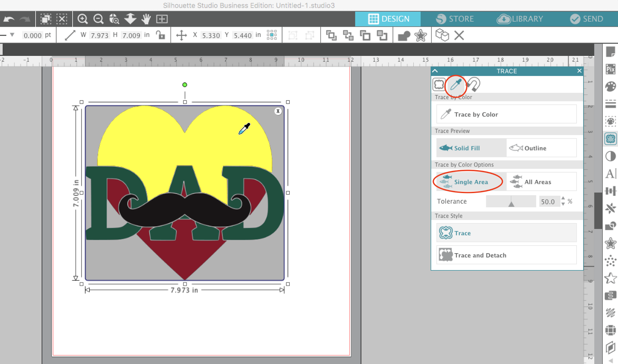Image resolution: width=618 pixels, height=364 pixels.
Task: Click the Weld shapes icon
Action: point(404,36)
